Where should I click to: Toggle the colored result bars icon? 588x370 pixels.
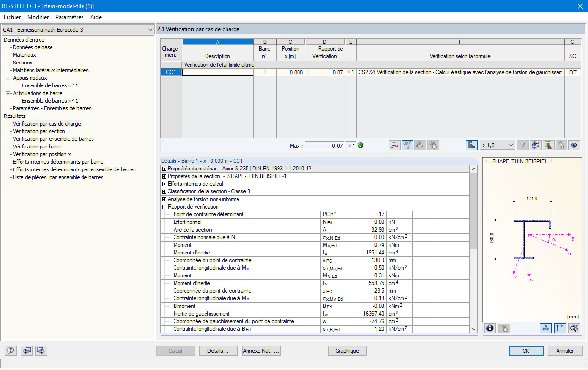[x=472, y=145]
